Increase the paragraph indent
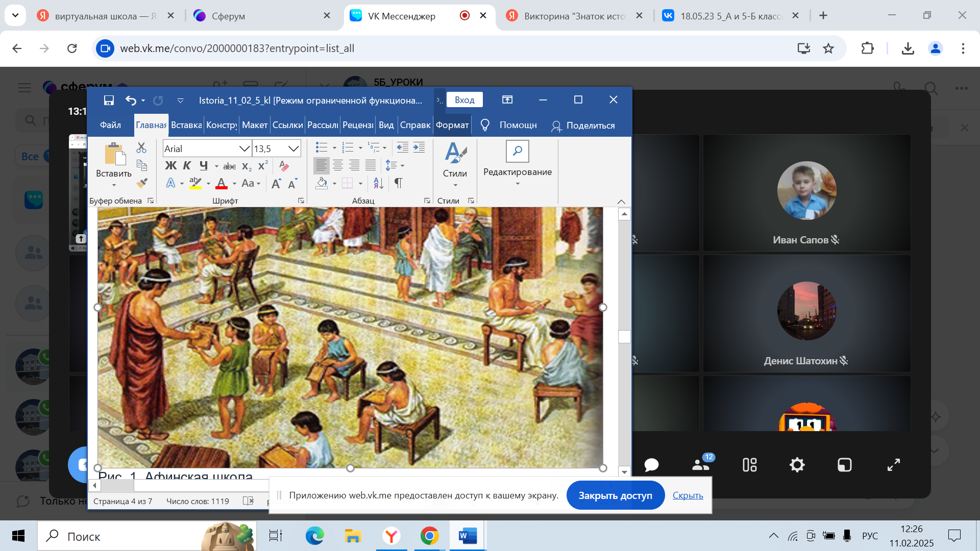This screenshot has height=551, width=980. (419, 148)
